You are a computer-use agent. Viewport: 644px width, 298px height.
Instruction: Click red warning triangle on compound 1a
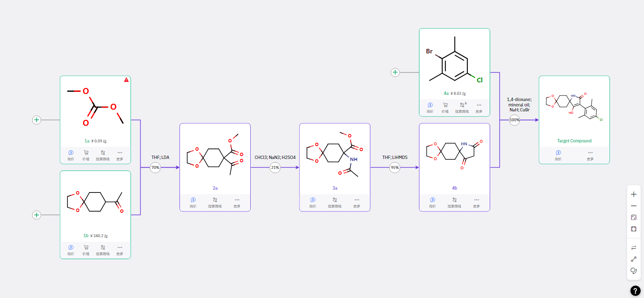click(127, 80)
